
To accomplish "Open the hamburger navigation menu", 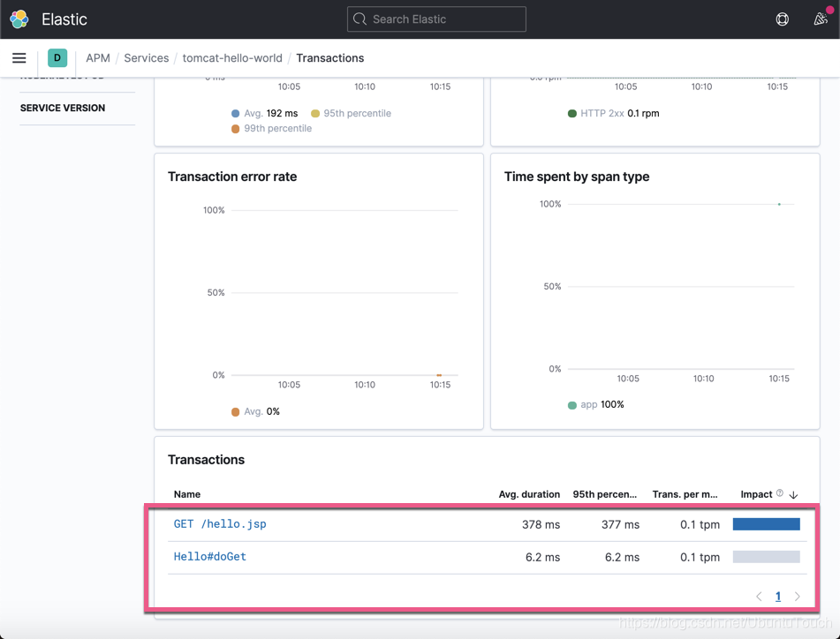I will pyautogui.click(x=19, y=57).
